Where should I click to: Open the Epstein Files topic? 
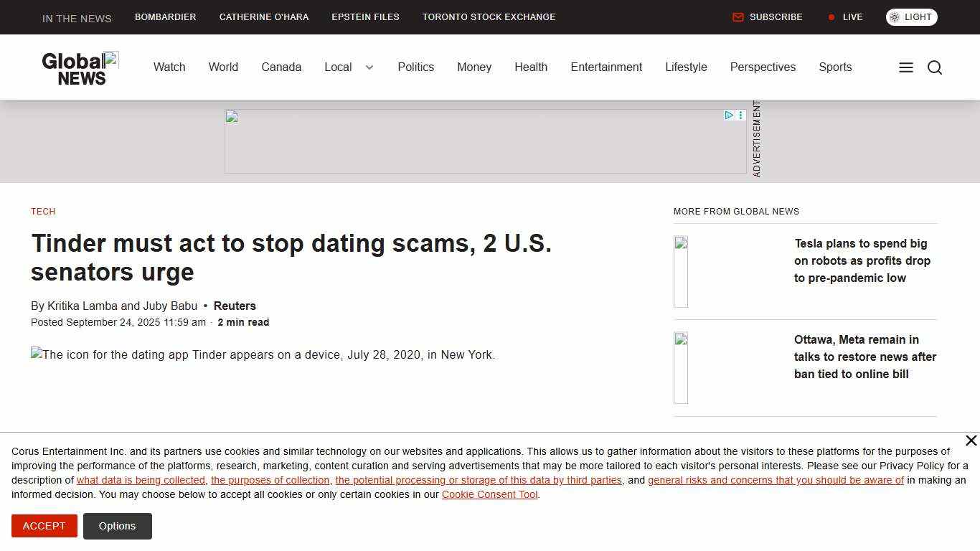click(365, 17)
